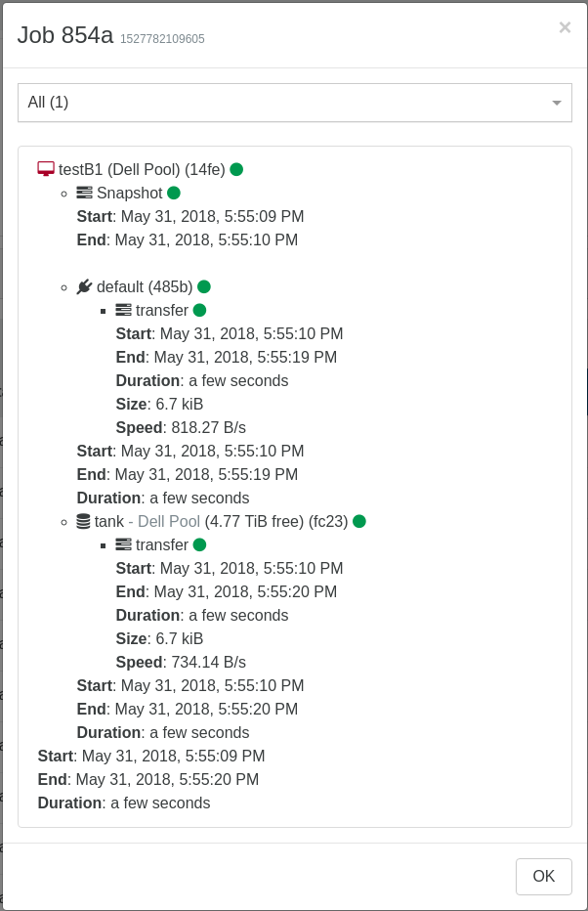Screen dimensions: 588x911
Task: Click the OK button
Action: tap(544, 876)
